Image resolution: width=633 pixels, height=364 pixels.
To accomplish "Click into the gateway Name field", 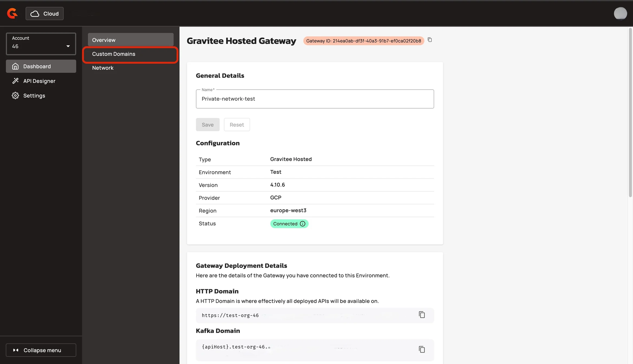I will tap(315, 99).
